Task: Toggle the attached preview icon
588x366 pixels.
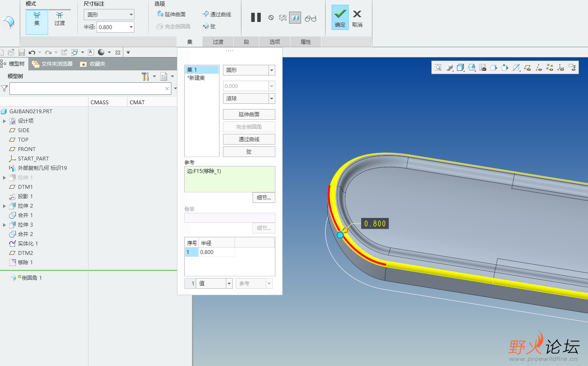Action: click(x=295, y=18)
